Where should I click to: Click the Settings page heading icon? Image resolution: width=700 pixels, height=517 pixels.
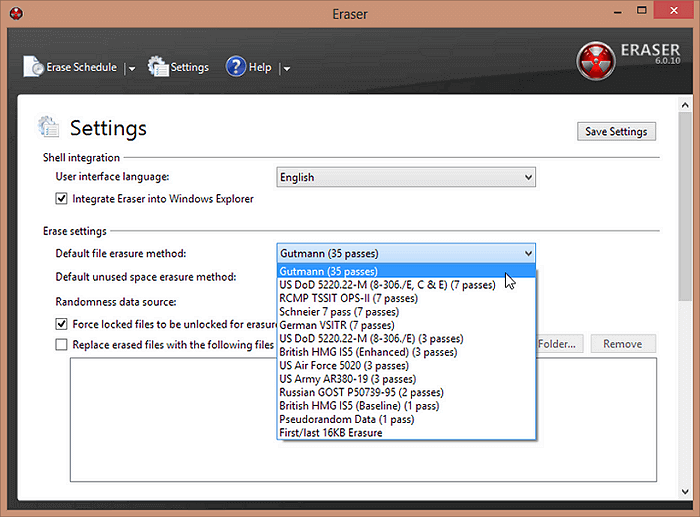pyautogui.click(x=49, y=127)
